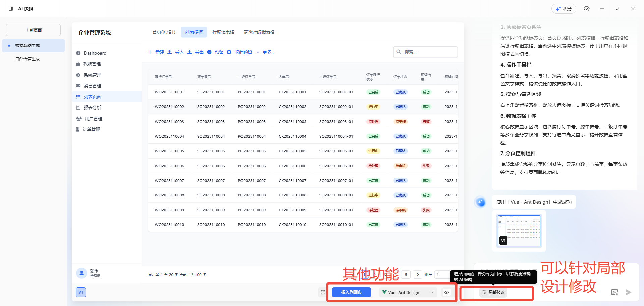This screenshot has width=644, height=306.
Task: Toggle the sidebar panel icon
Action: pyautogui.click(x=11, y=9)
